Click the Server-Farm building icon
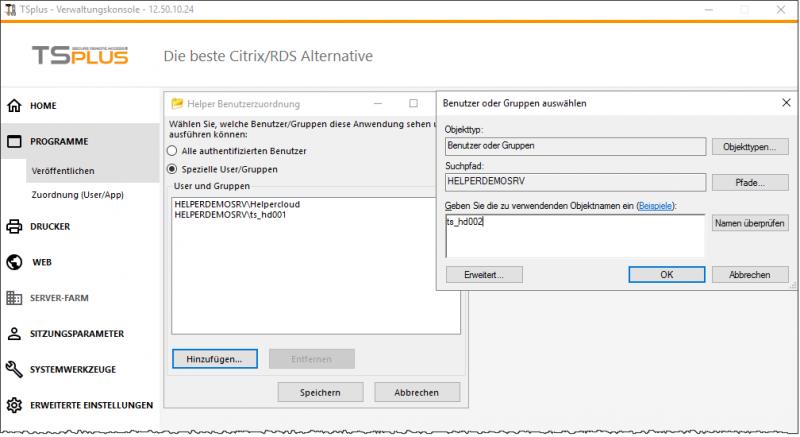800x437 pixels. 14,298
